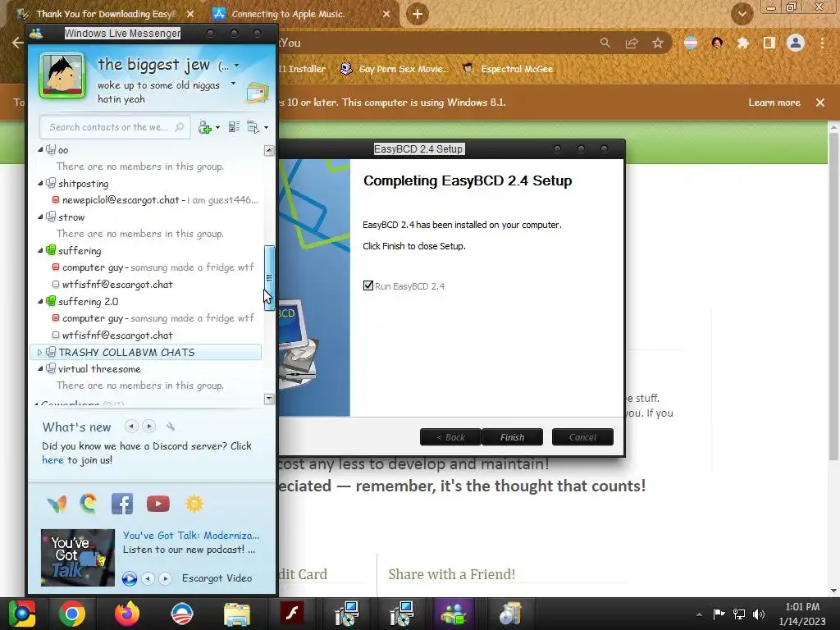Click the 'here' Discord link
Image resolution: width=840 pixels, height=630 pixels.
coord(52,460)
